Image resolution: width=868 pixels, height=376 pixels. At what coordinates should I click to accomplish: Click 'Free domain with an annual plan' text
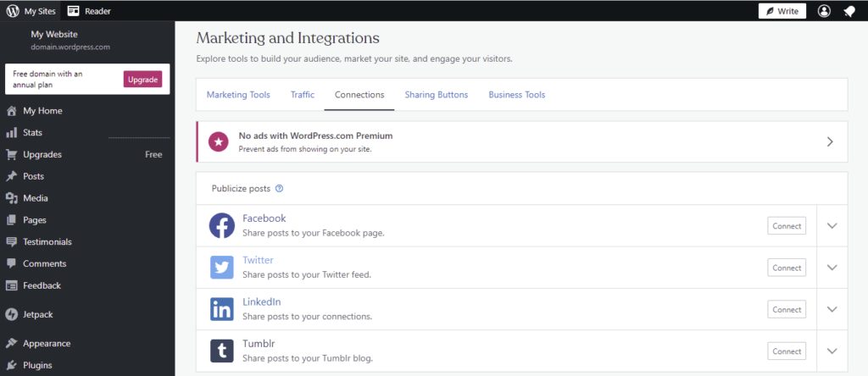[x=48, y=79]
